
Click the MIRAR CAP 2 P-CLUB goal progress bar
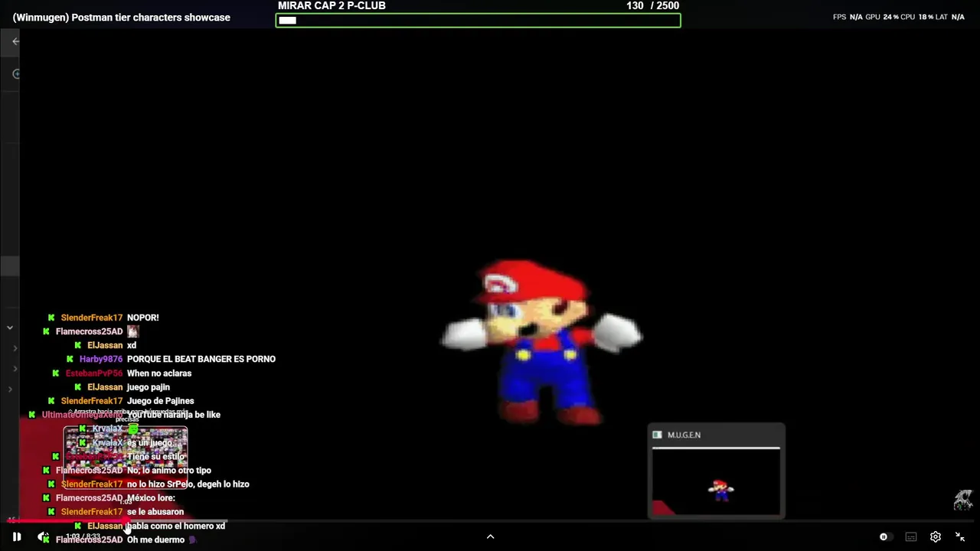tap(478, 21)
